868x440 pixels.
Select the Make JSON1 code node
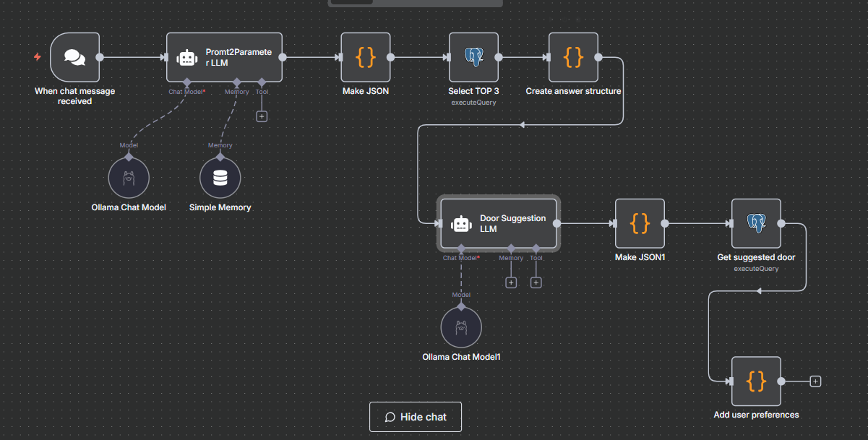[640, 224]
